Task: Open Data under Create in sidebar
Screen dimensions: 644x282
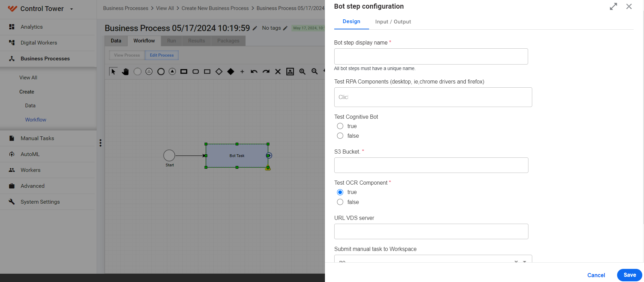Action: [x=30, y=106]
